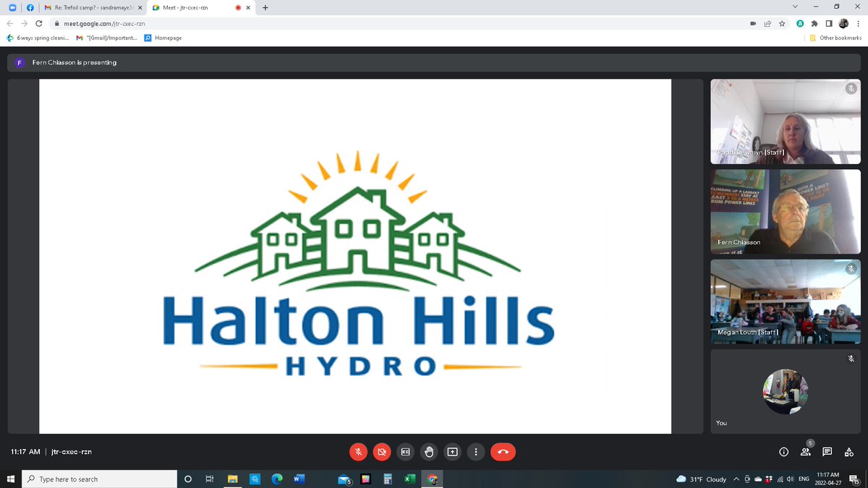Open File Explorer from taskbar

(233, 479)
